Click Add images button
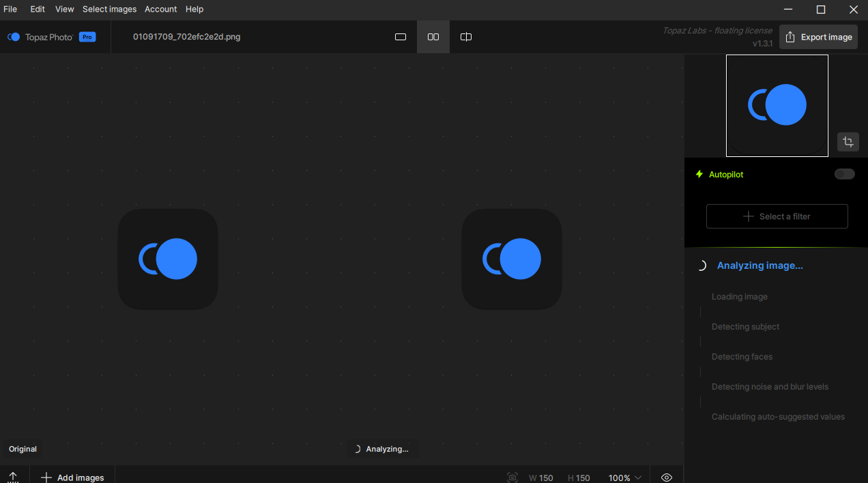The height and width of the screenshot is (483, 868). [72, 478]
